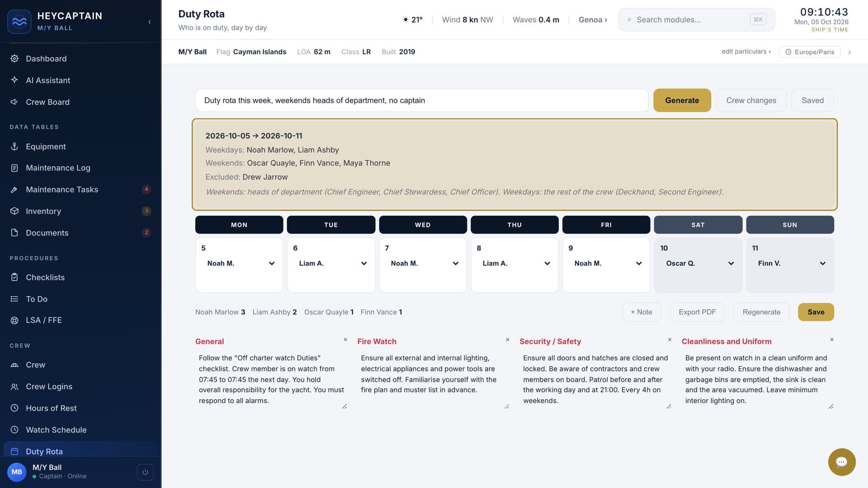Open Sunday 11 Finn V. dropdown

(790, 264)
